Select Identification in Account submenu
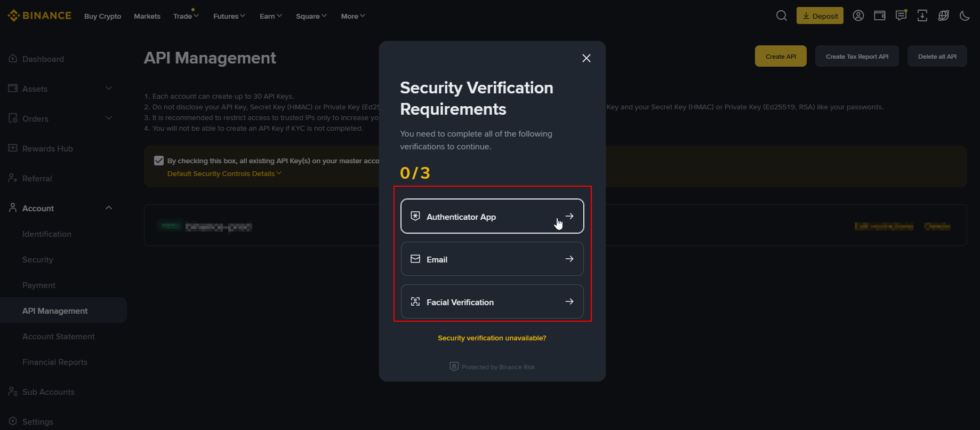980x430 pixels. (47, 234)
